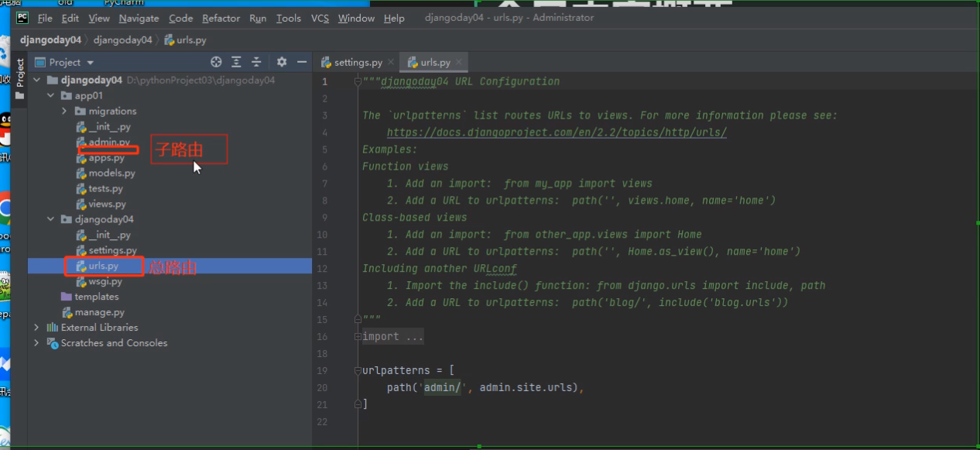Open the Window menu
980x450 pixels.
356,18
